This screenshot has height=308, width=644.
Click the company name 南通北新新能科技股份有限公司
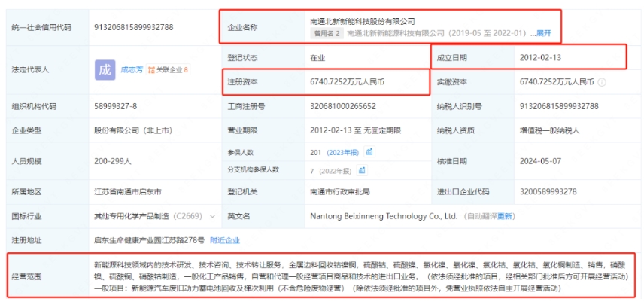(x=363, y=21)
